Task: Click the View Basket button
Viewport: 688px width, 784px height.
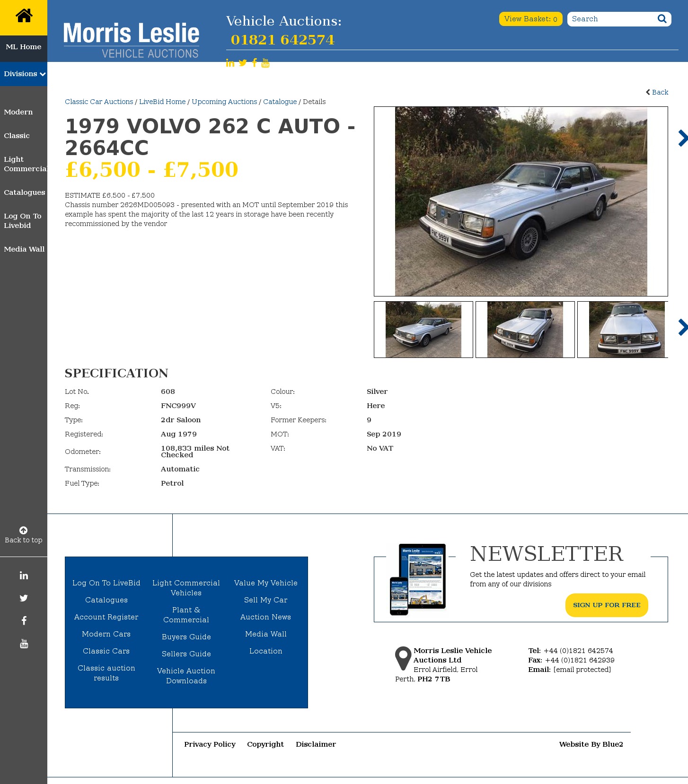Action: (x=530, y=19)
